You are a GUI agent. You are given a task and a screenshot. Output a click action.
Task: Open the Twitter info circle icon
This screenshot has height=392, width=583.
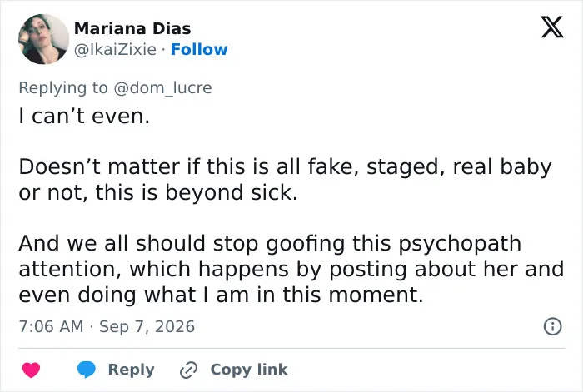pos(552,326)
